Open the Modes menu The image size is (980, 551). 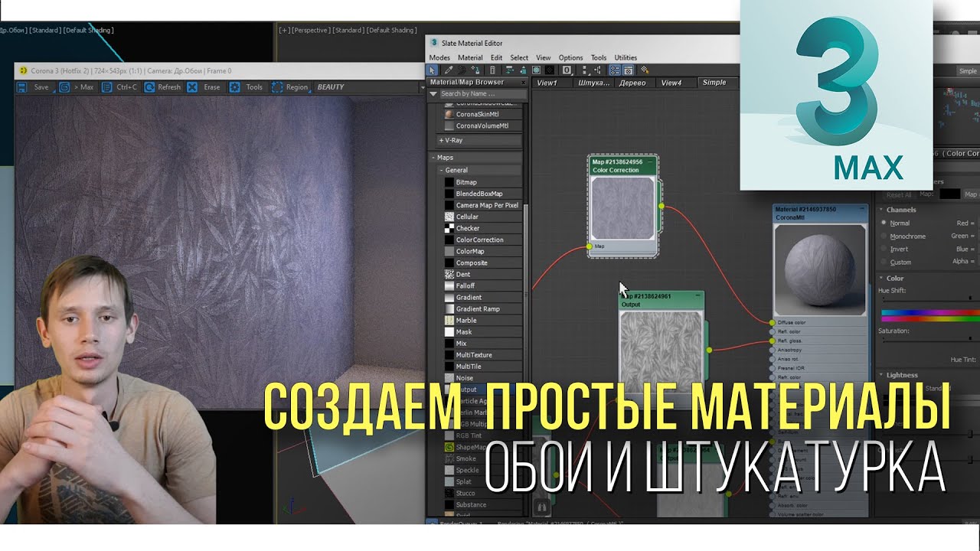point(439,57)
